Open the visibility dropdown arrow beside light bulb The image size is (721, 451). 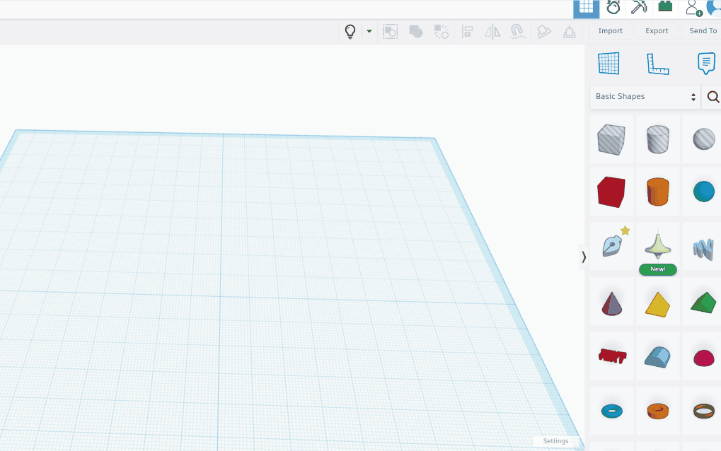[369, 31]
